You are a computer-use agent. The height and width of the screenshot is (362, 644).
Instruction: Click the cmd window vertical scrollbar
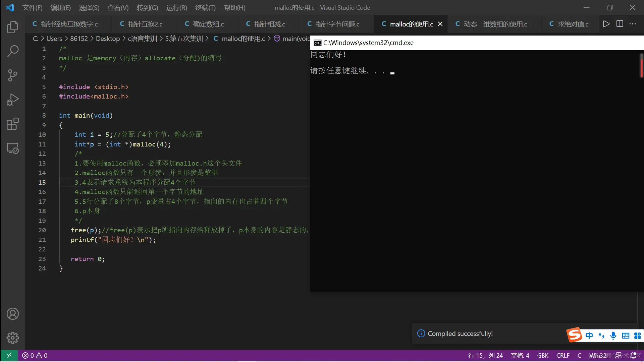pos(641,66)
